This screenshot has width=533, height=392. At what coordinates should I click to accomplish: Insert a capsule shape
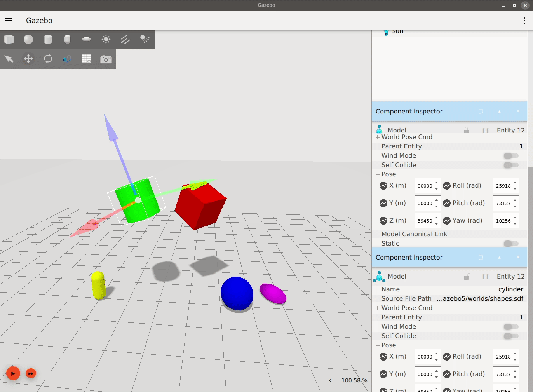[67, 39]
